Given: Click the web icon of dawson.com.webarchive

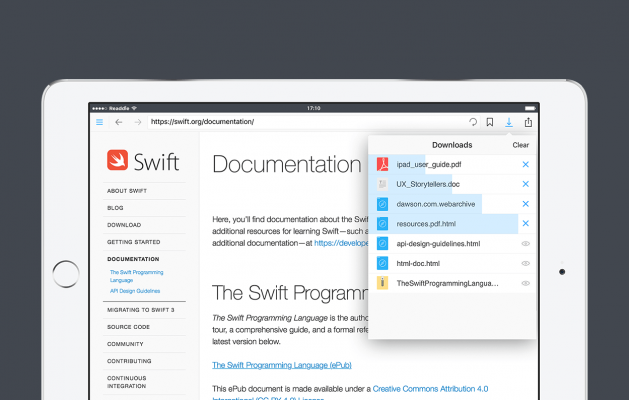Looking at the screenshot, I should pyautogui.click(x=382, y=204).
